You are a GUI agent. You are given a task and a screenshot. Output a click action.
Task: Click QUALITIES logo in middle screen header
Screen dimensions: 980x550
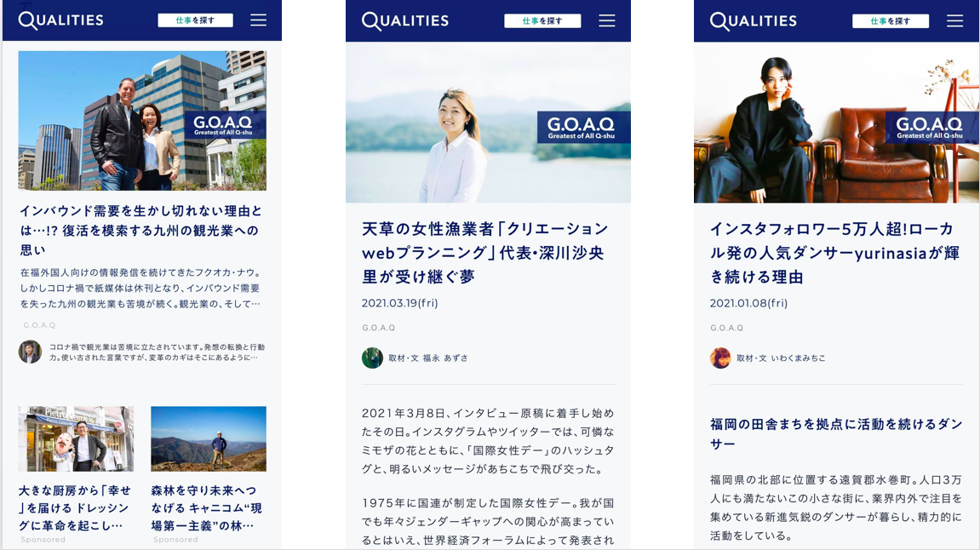point(405,20)
